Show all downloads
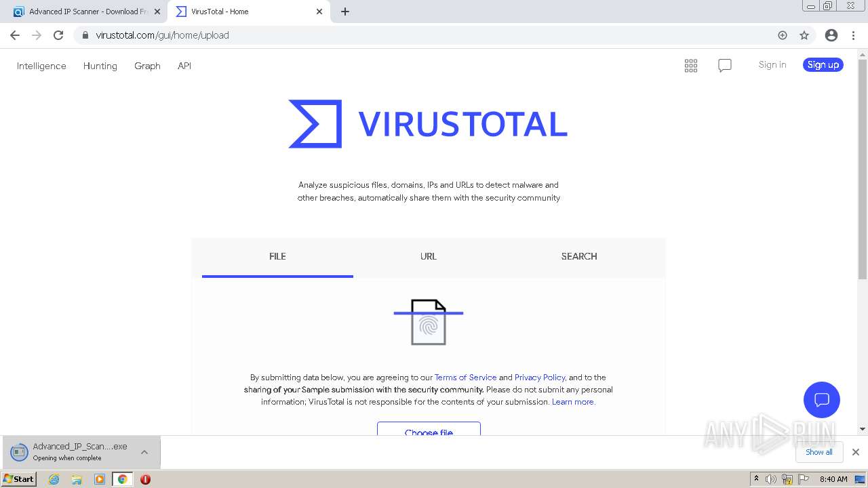The height and width of the screenshot is (488, 868). (x=819, y=452)
